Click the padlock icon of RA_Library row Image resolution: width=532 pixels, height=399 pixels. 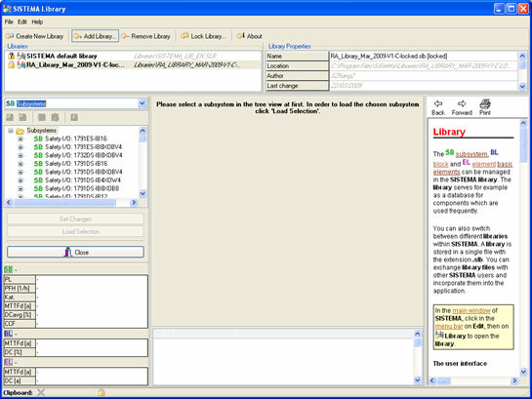pos(11,64)
